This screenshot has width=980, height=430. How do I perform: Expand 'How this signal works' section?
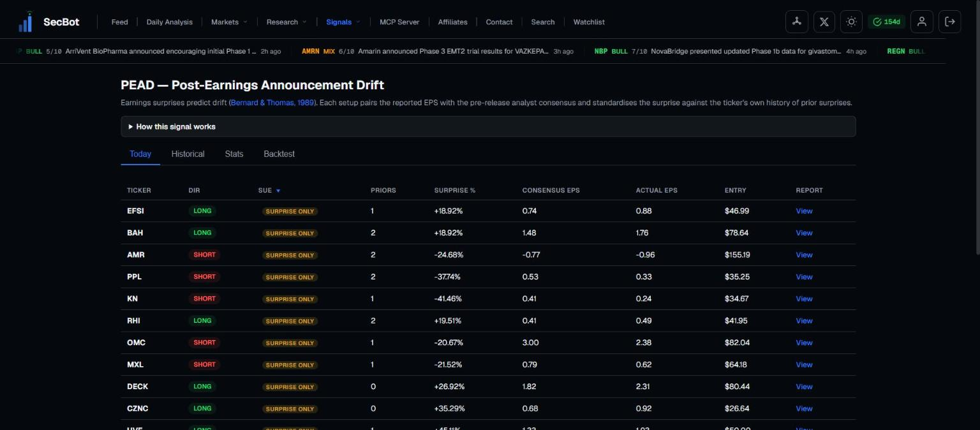click(488, 126)
